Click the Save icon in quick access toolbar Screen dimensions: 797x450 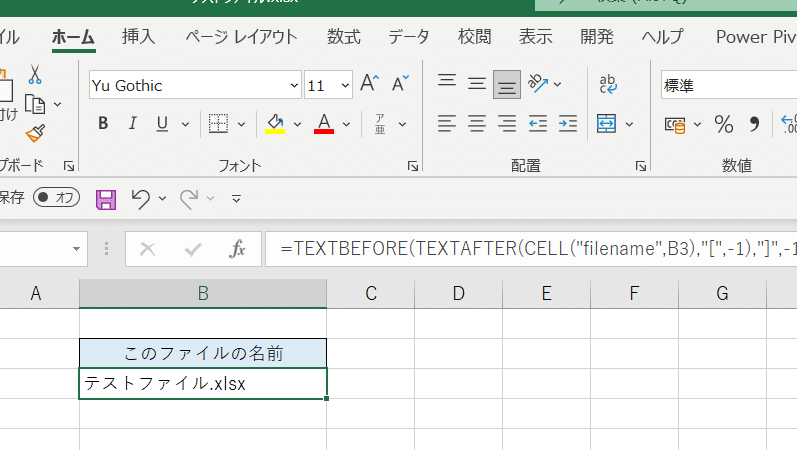[105, 198]
